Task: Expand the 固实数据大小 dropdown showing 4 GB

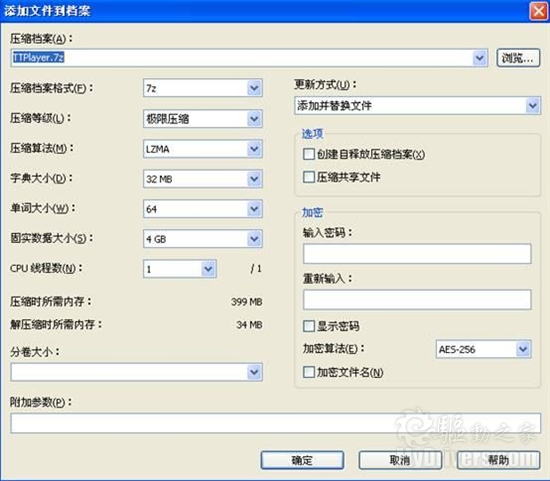Action: point(203,239)
